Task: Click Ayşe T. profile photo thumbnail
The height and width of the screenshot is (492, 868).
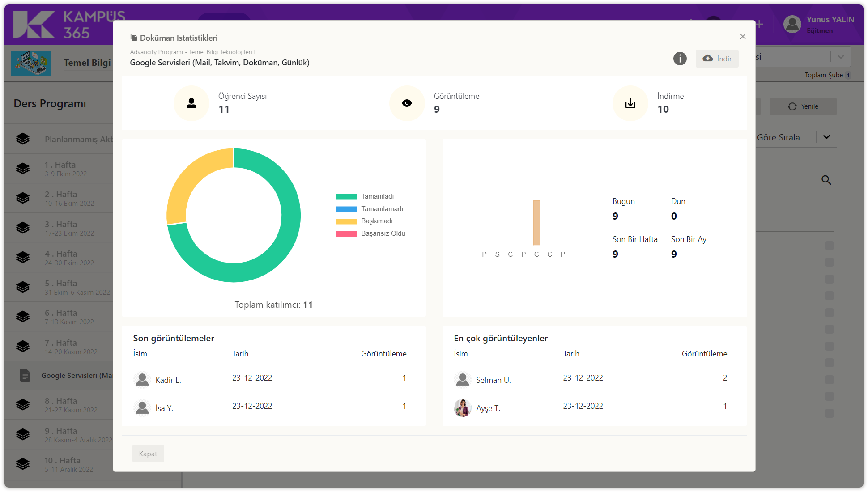Action: (x=462, y=408)
